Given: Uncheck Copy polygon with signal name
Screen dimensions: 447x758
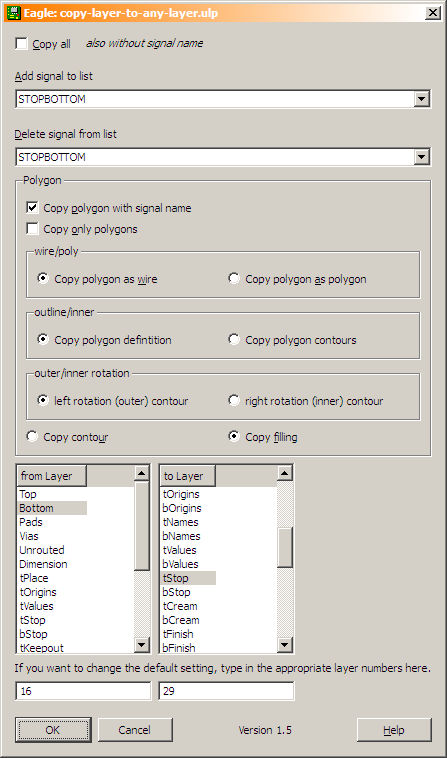Looking at the screenshot, I should pyautogui.click(x=32, y=207).
